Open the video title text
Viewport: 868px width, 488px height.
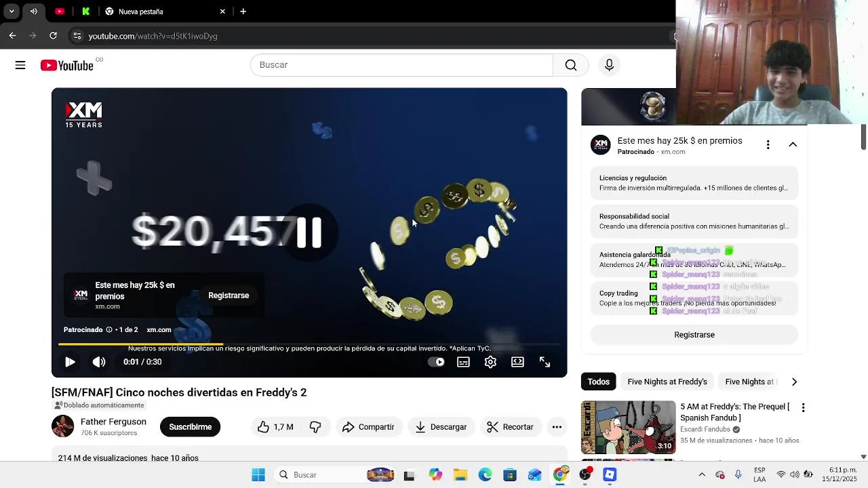(179, 392)
